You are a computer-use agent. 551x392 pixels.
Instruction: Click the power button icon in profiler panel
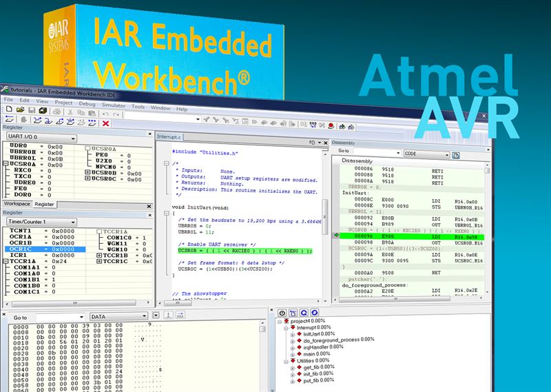click(x=282, y=313)
